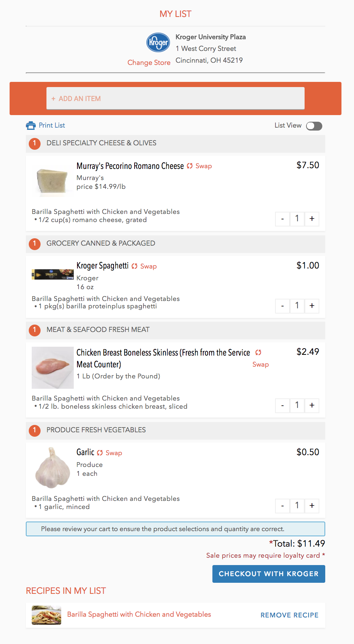The width and height of the screenshot is (354, 644).
Task: Swap the boneless skinless chicken breast
Action: tap(260, 364)
